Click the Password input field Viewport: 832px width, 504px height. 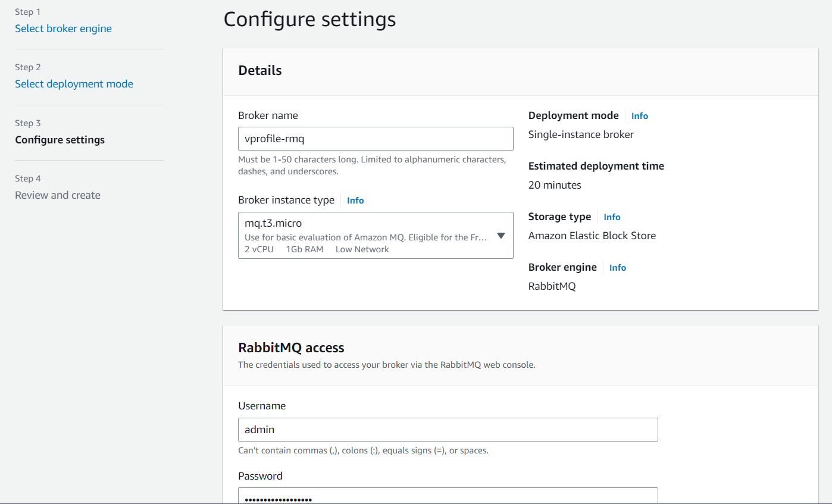[448, 497]
